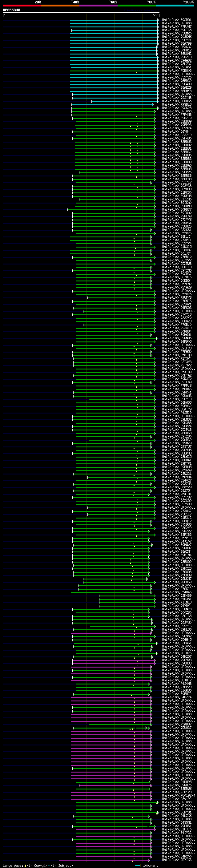This screenshot has width=197, height=868.
Task: Select the UniRef100_Q7XYY6 label
Action: [177, 220]
